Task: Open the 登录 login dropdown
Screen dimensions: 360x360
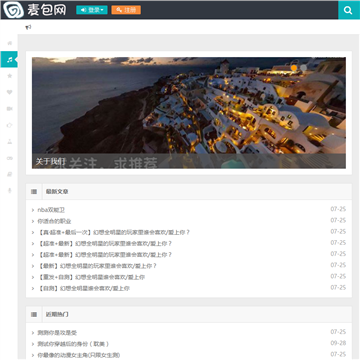Action: click(x=92, y=10)
